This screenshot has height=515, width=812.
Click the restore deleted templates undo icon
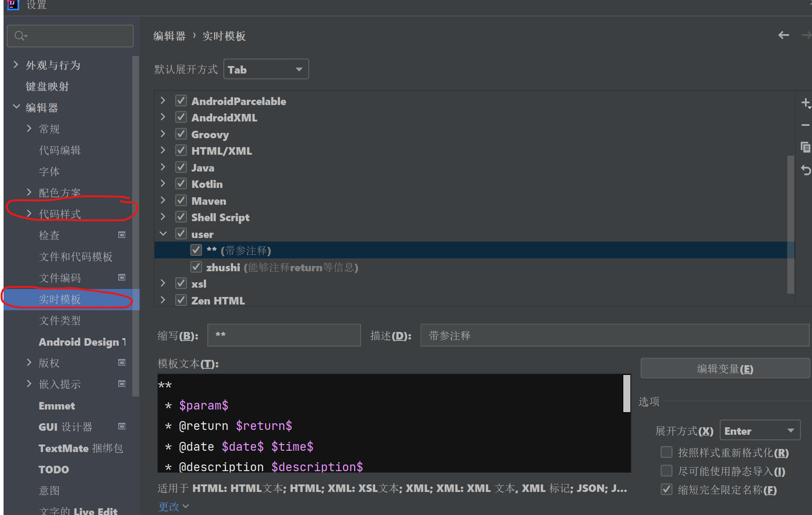pos(805,170)
